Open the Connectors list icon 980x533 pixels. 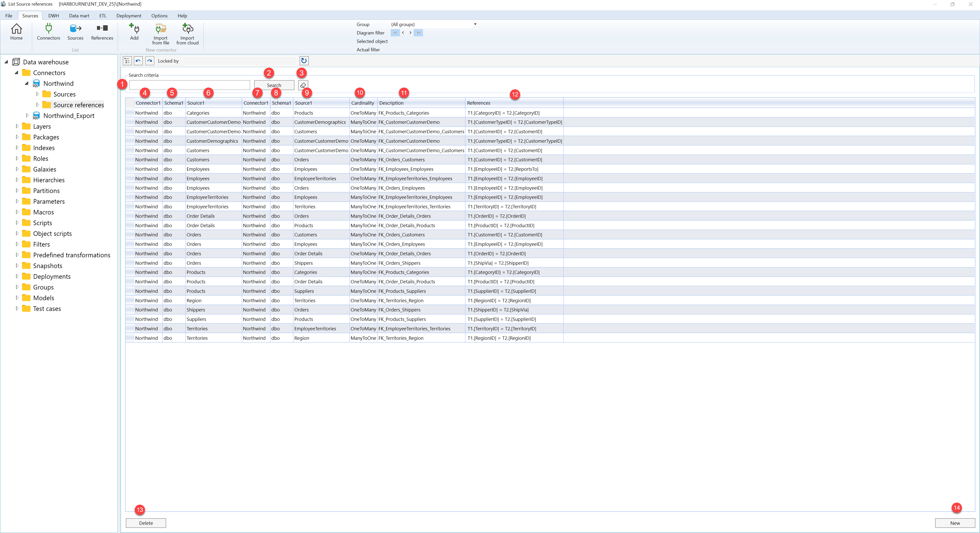(x=48, y=32)
